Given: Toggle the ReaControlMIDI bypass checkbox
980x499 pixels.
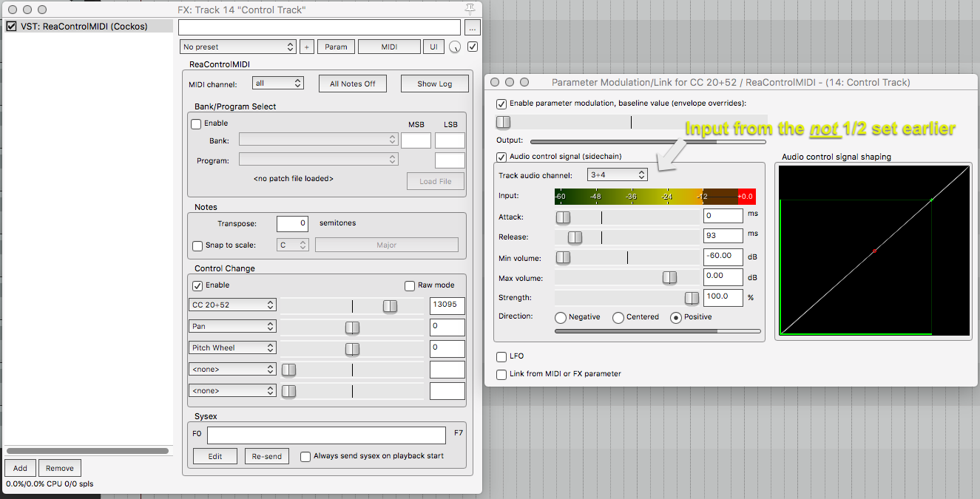Looking at the screenshot, I should click(x=10, y=26).
